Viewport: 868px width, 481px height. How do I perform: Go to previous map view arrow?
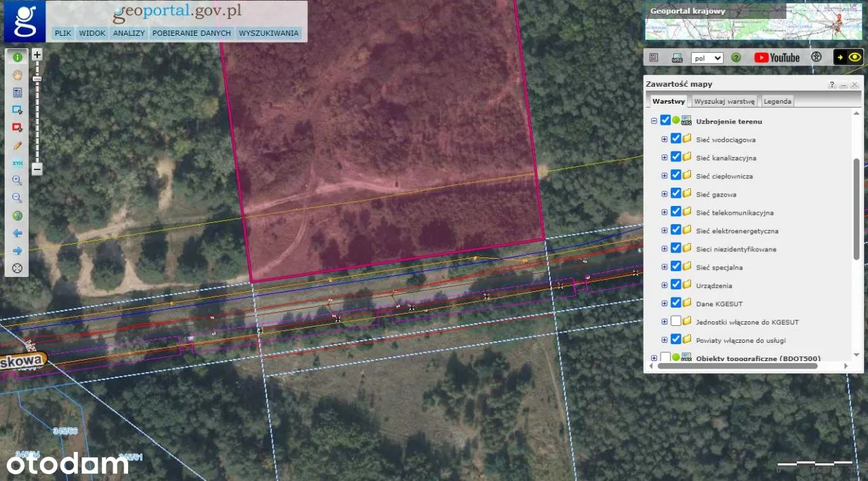(x=18, y=233)
